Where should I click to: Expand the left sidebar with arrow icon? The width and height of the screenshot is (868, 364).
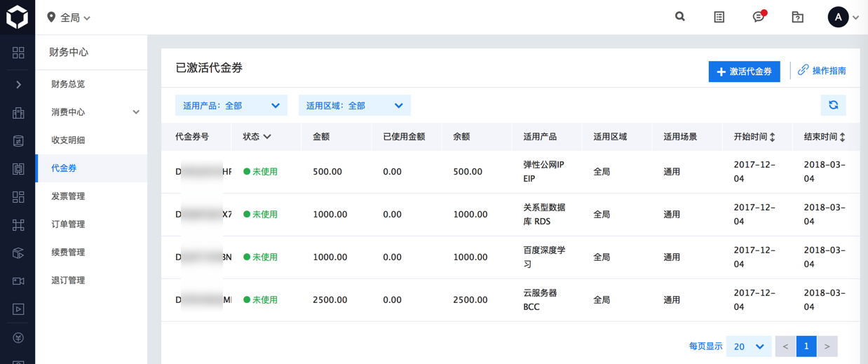18,84
